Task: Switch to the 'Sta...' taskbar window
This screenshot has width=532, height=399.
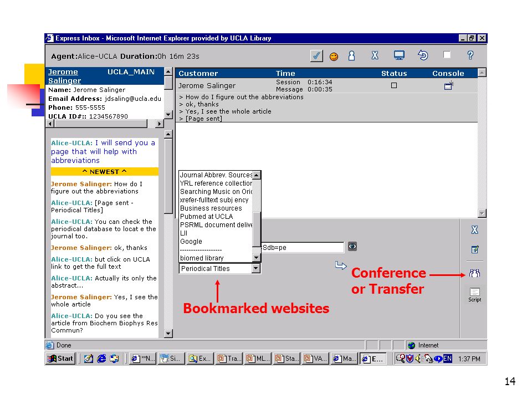Action: click(287, 359)
